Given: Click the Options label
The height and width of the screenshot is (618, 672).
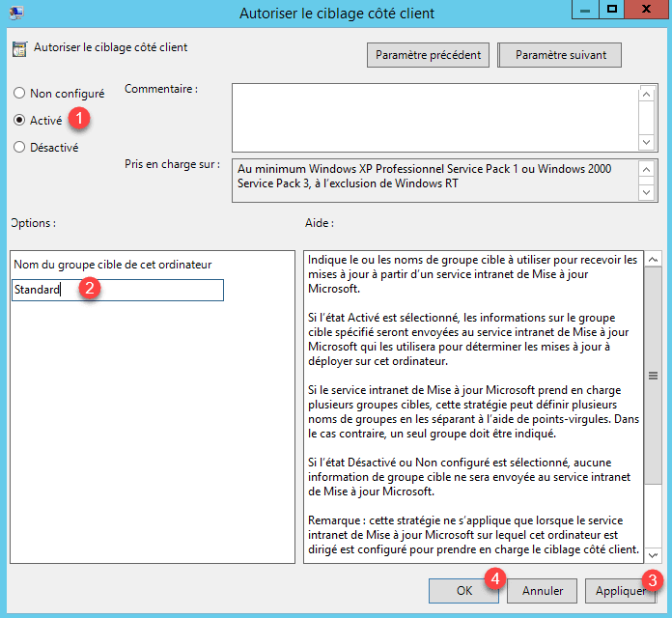Looking at the screenshot, I should point(34,223).
